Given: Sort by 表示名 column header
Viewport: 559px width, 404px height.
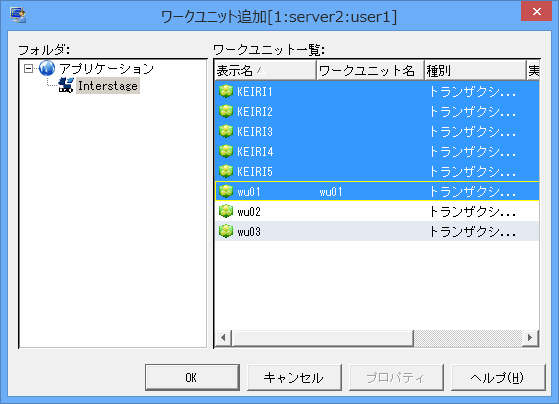Looking at the screenshot, I should click(266, 71).
